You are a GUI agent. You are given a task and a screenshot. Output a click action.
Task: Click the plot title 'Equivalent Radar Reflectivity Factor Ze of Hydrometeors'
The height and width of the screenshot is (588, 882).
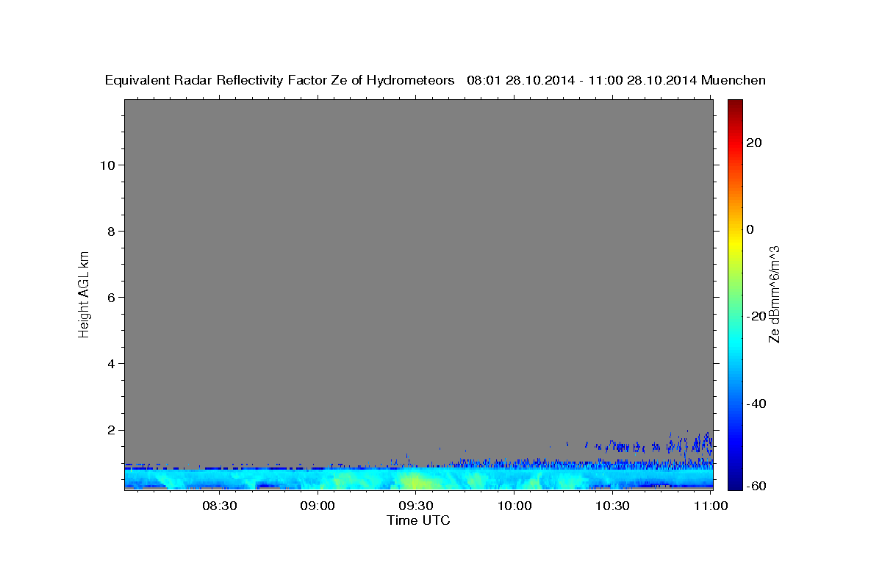coord(279,81)
